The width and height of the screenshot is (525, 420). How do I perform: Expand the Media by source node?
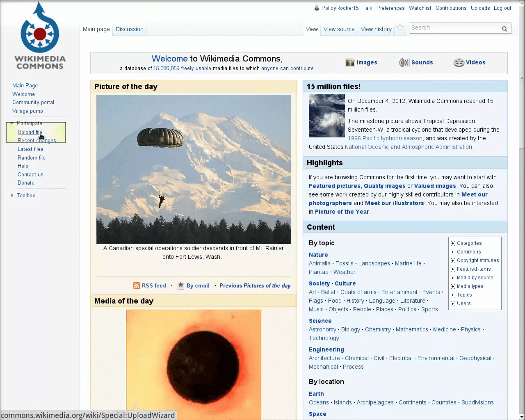[x=453, y=278]
